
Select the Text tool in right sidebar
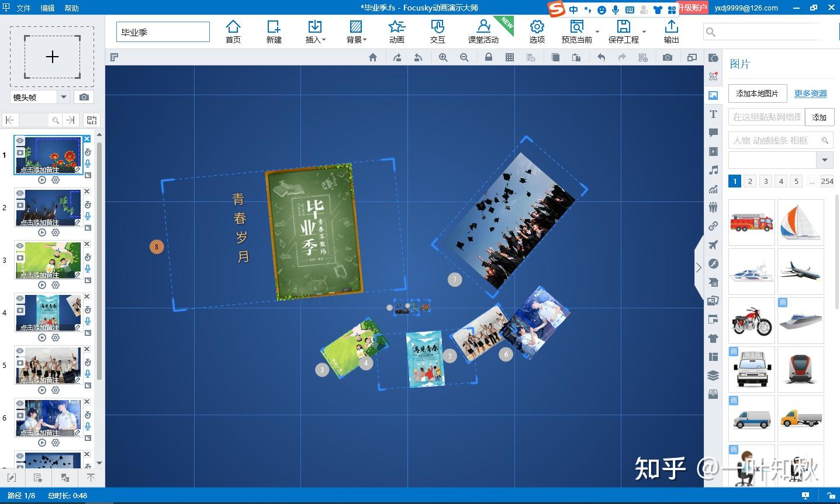click(x=713, y=114)
